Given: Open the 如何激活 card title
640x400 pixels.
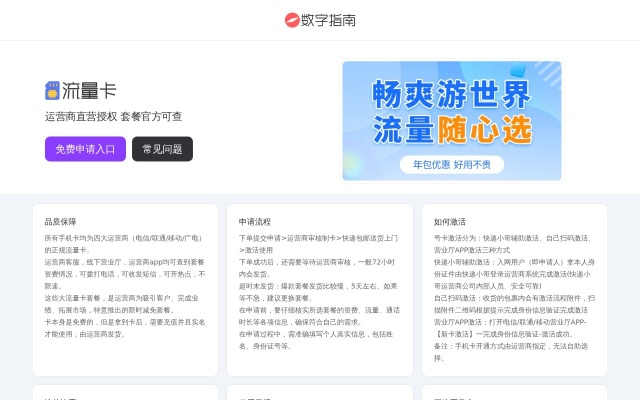Looking at the screenshot, I should coord(449,221).
